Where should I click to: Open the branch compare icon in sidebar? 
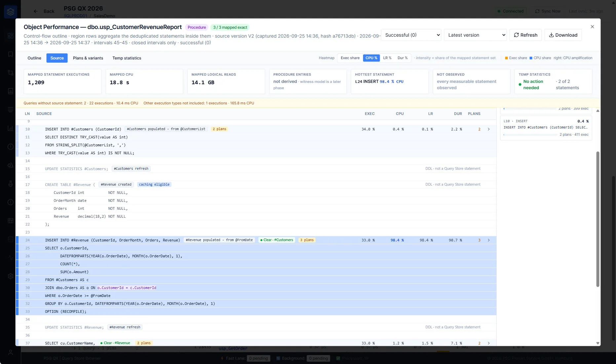(x=11, y=72)
